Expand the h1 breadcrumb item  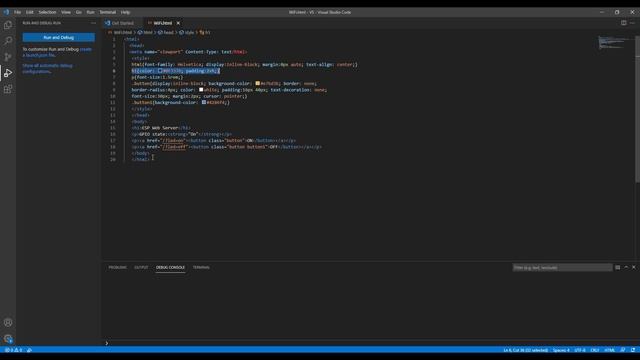click(x=205, y=32)
